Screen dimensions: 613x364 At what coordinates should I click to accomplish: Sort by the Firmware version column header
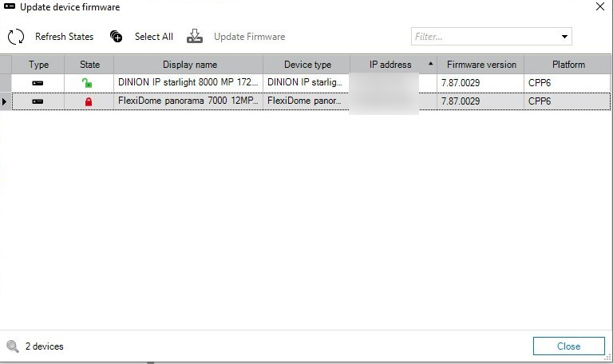(481, 65)
